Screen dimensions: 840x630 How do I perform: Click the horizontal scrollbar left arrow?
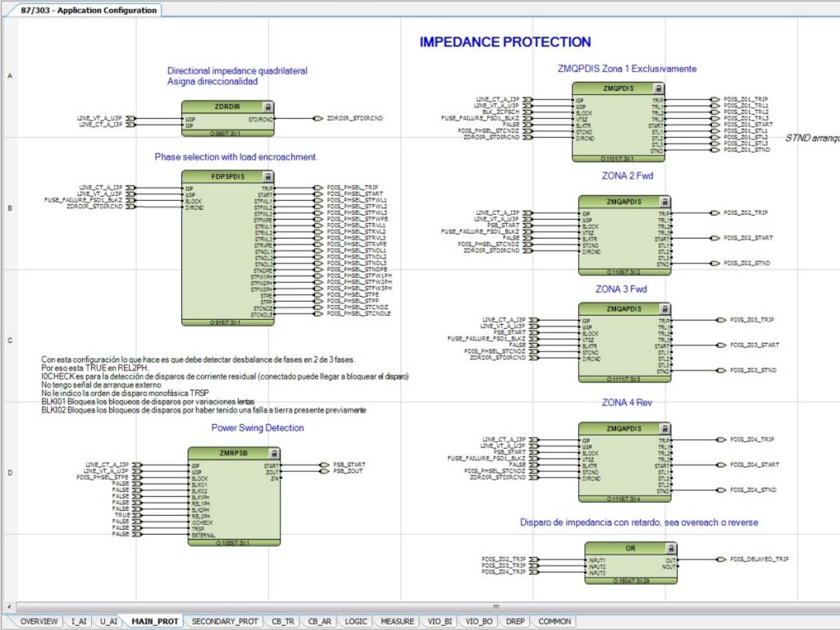click(x=9, y=607)
